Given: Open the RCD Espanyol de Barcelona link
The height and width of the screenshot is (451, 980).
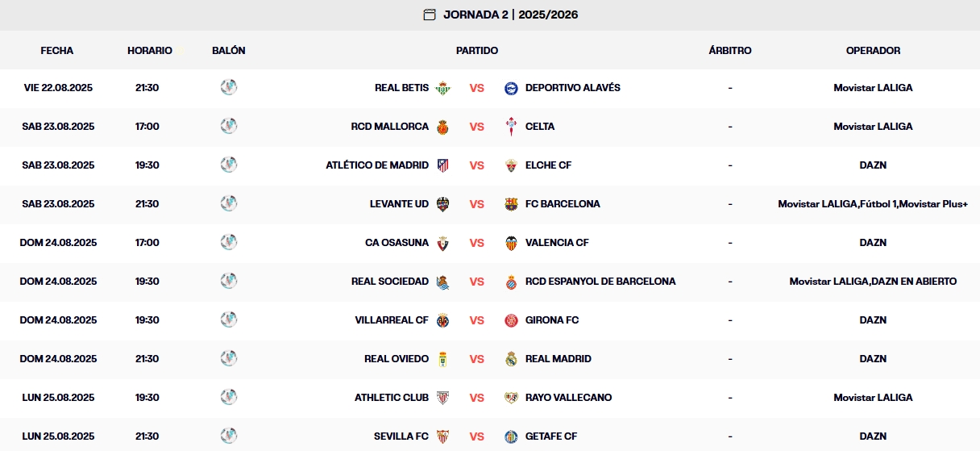Looking at the screenshot, I should pyautogui.click(x=600, y=282).
